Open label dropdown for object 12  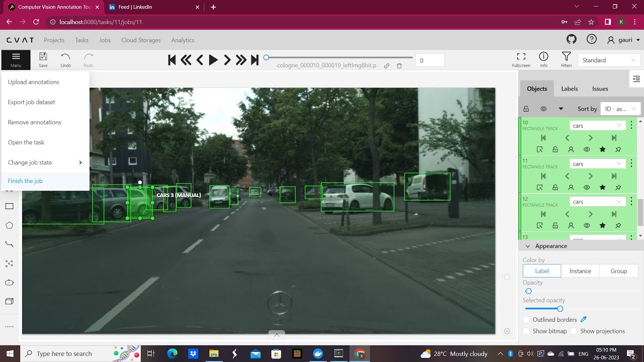597,202
